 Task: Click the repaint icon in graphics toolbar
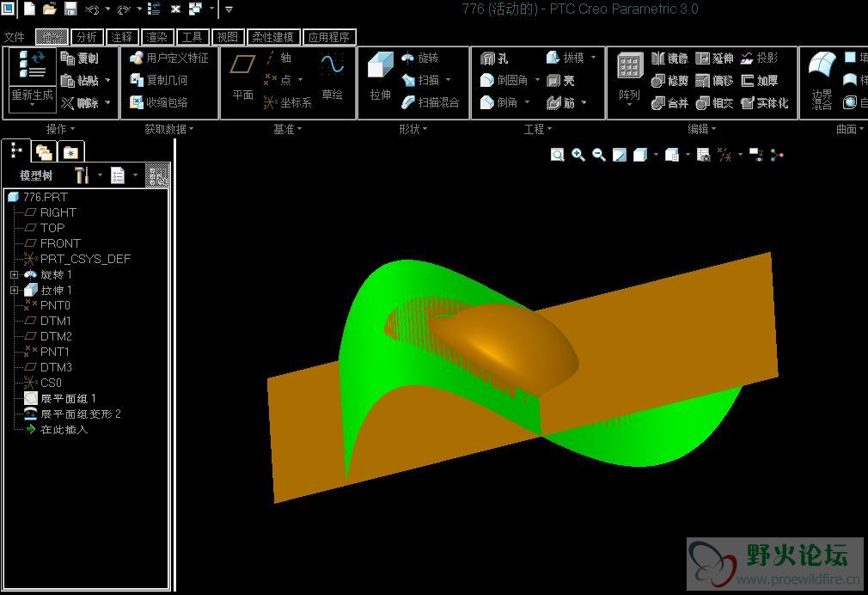coord(620,155)
